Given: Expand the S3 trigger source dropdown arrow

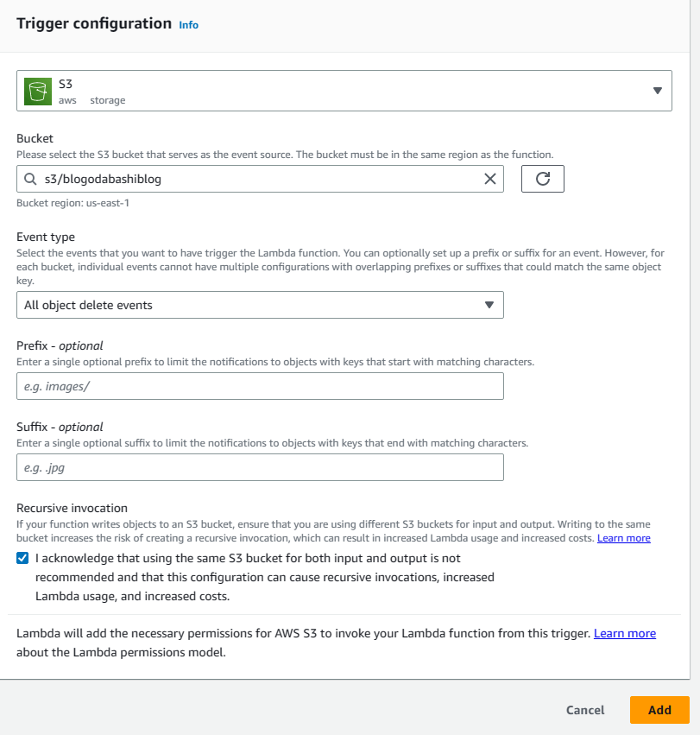Looking at the screenshot, I should [x=657, y=91].
